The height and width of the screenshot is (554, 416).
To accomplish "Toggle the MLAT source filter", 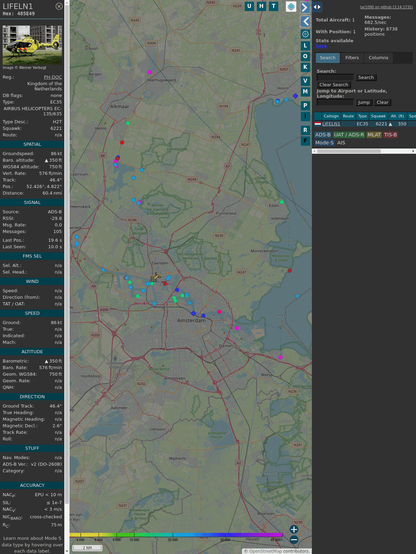I will [x=374, y=135].
